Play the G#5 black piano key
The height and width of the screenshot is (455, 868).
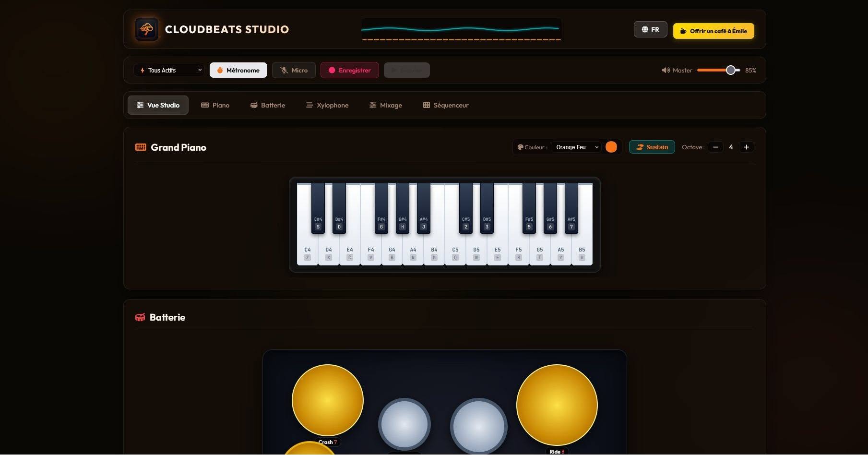click(x=550, y=208)
